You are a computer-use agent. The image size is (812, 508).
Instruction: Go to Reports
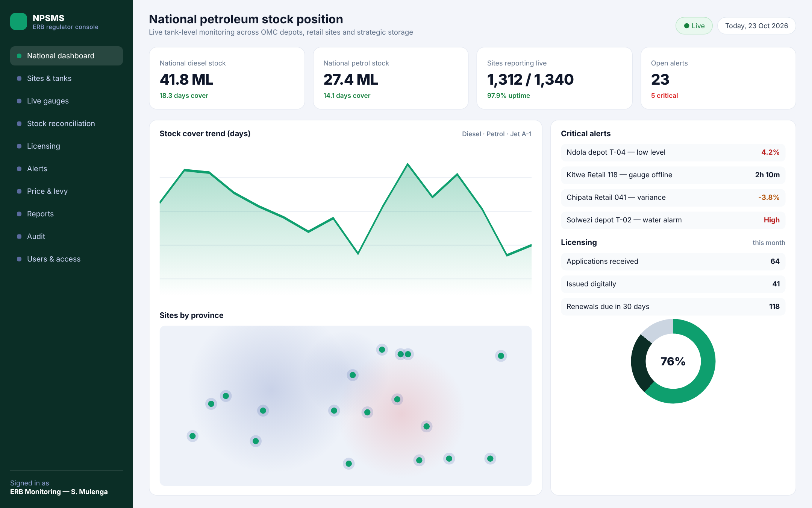(67, 214)
